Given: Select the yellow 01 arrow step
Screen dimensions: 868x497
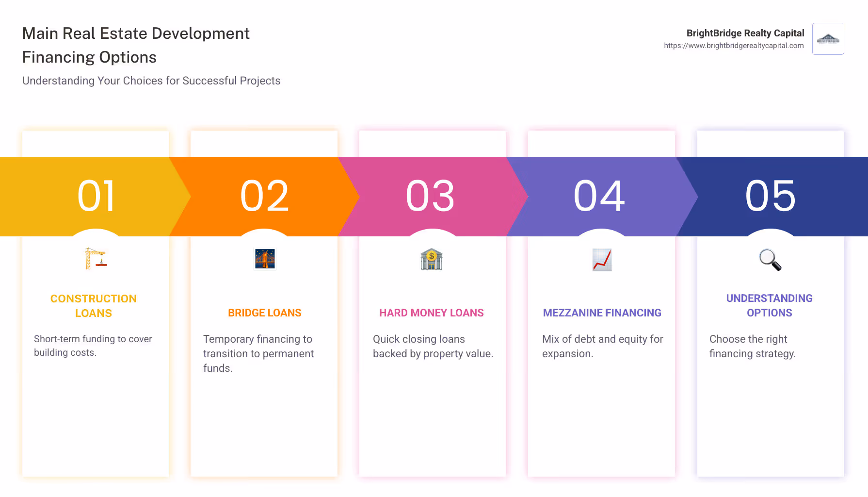Looking at the screenshot, I should (96, 197).
